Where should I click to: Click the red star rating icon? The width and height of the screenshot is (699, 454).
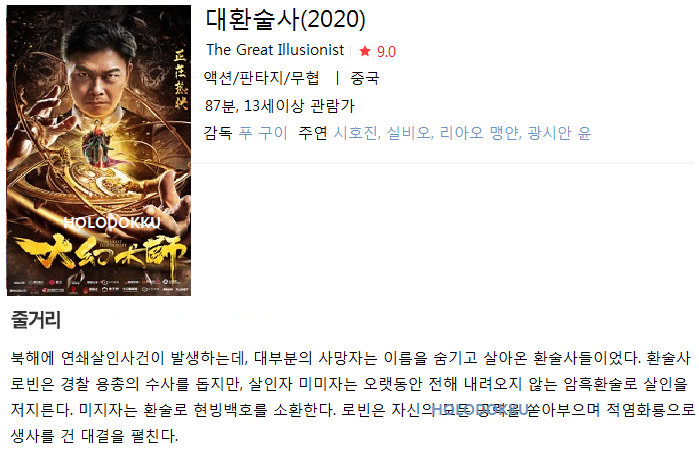(365, 51)
